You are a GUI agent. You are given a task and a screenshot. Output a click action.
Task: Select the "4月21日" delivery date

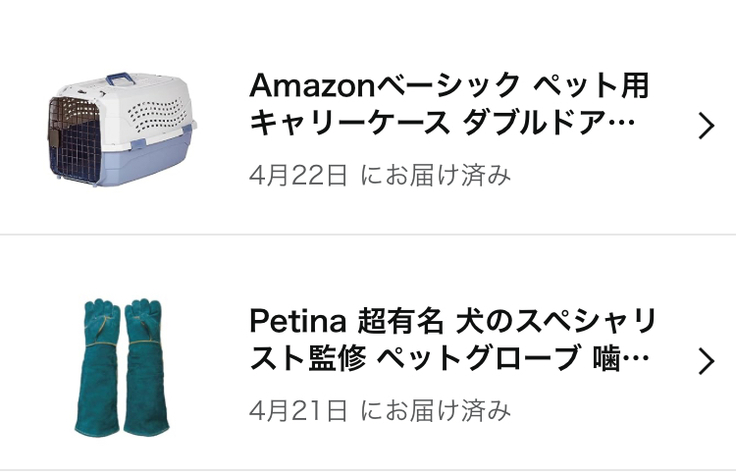[x=298, y=409]
